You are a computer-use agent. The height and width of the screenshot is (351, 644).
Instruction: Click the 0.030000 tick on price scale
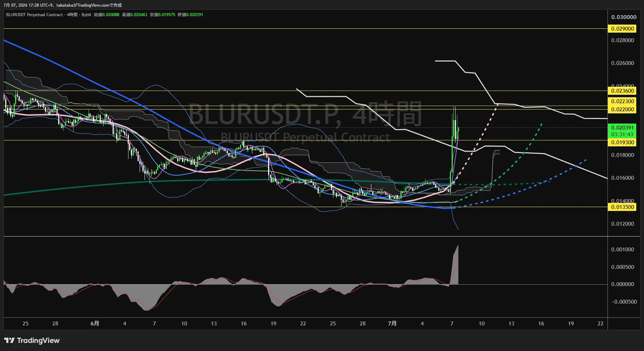pyautogui.click(x=624, y=17)
